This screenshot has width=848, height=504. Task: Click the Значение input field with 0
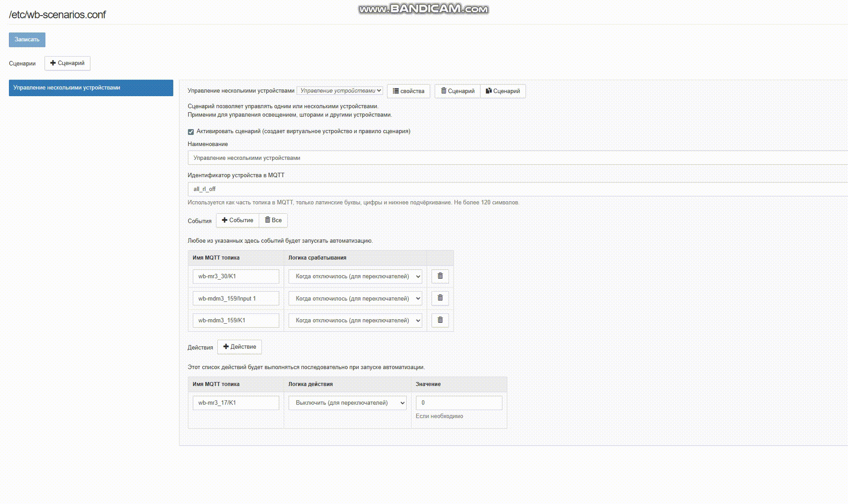tap(459, 403)
